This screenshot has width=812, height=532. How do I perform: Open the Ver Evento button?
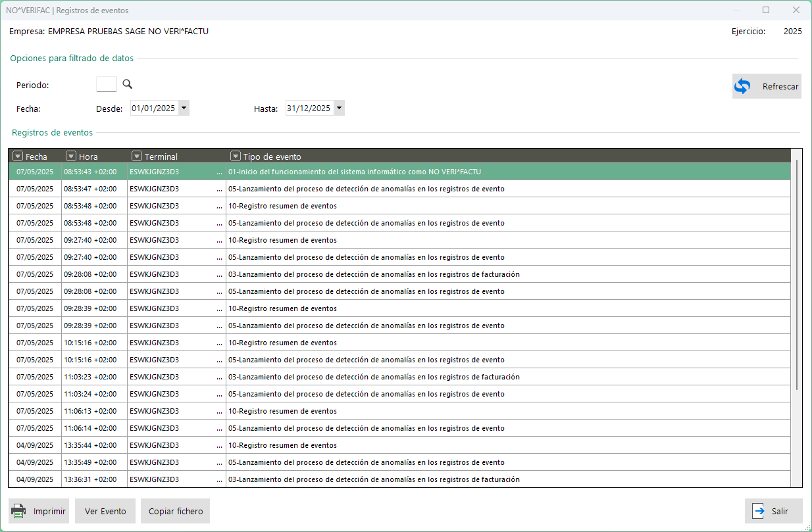click(x=105, y=511)
